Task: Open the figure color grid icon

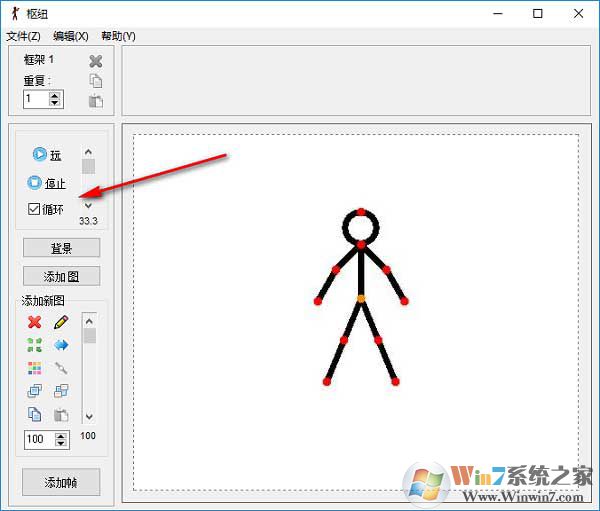Action: click(x=34, y=368)
